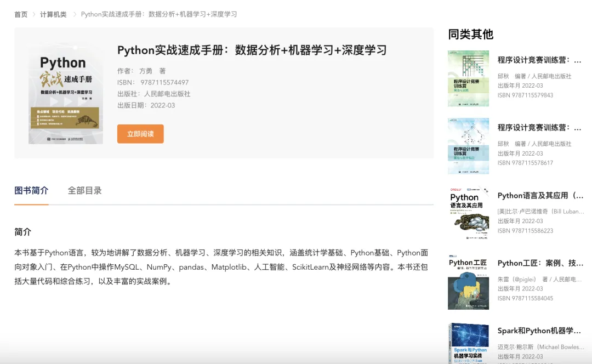Image resolution: width=592 pixels, height=364 pixels.
Task: Open the Python实战速成手册 main book cover
Action: click(66, 93)
